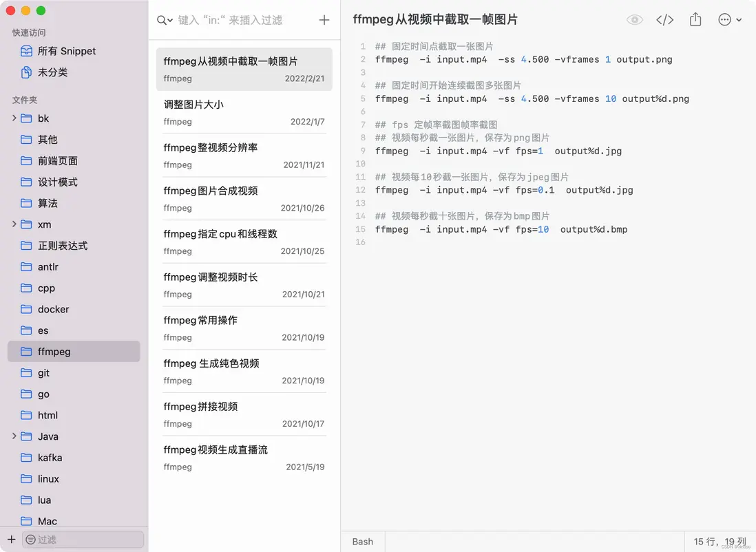756x552 pixels.
Task: Click the snippet title in the editor header
Action: (435, 20)
